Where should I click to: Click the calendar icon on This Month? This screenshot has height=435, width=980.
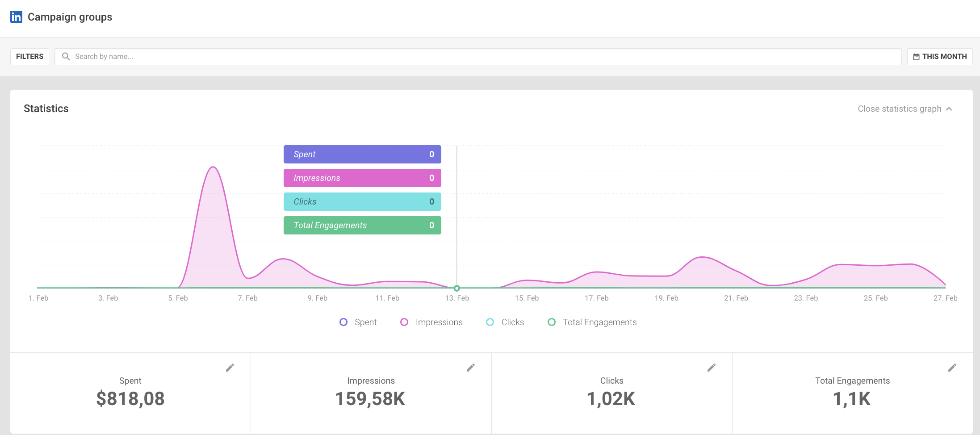click(916, 57)
